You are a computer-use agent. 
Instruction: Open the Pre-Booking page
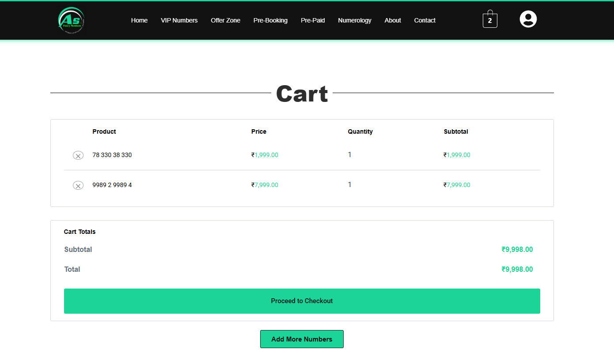tap(270, 20)
